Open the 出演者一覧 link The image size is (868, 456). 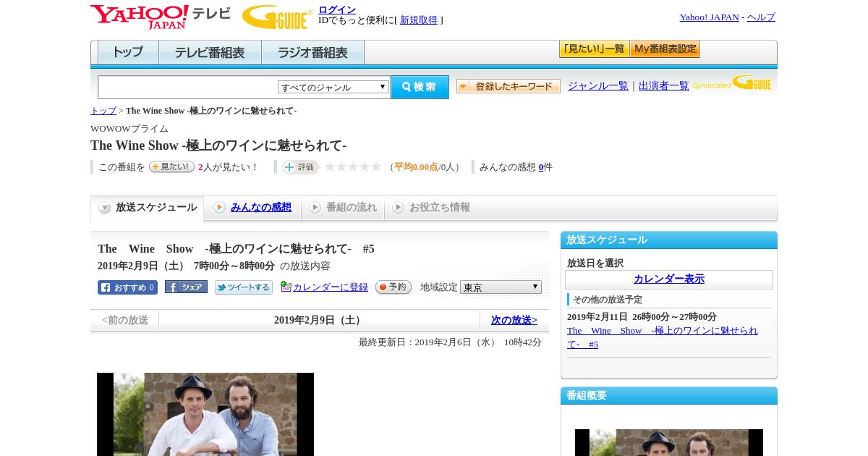[664, 85]
